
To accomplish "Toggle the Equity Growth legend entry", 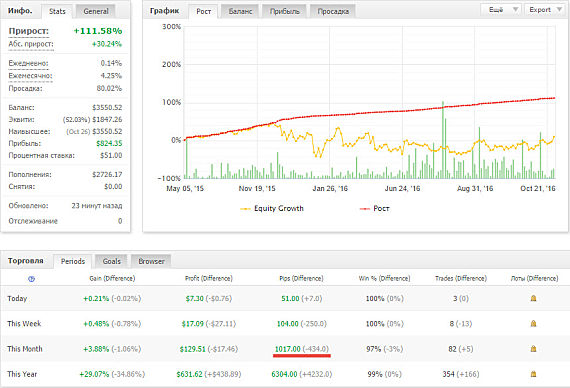I will click(272, 208).
